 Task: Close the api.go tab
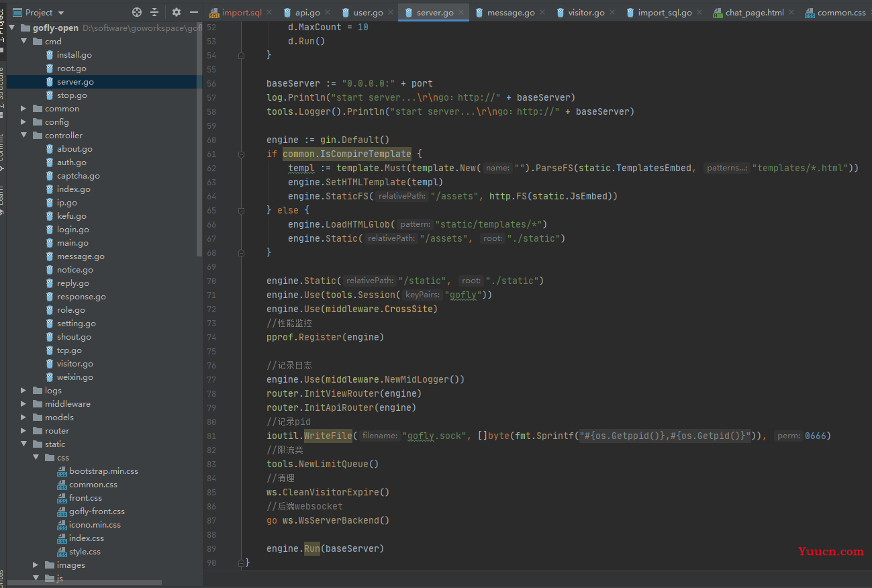click(x=328, y=13)
